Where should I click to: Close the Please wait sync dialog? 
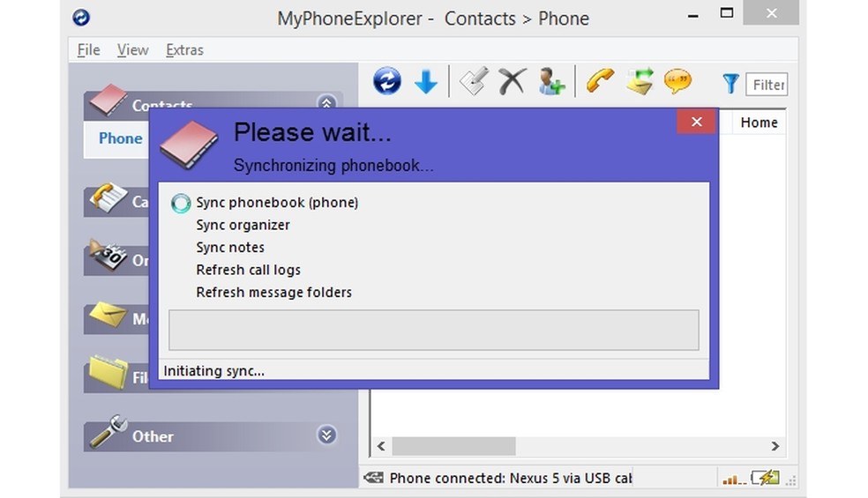[x=696, y=122]
